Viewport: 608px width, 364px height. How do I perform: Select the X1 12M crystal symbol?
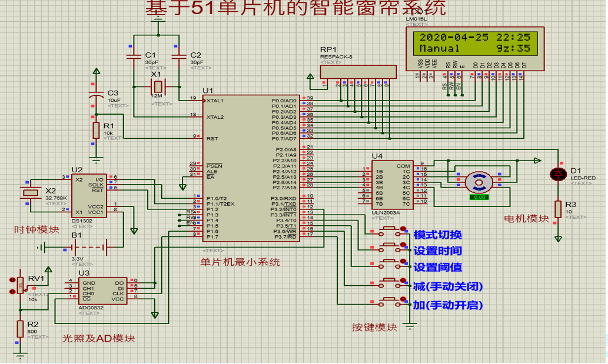tap(157, 87)
